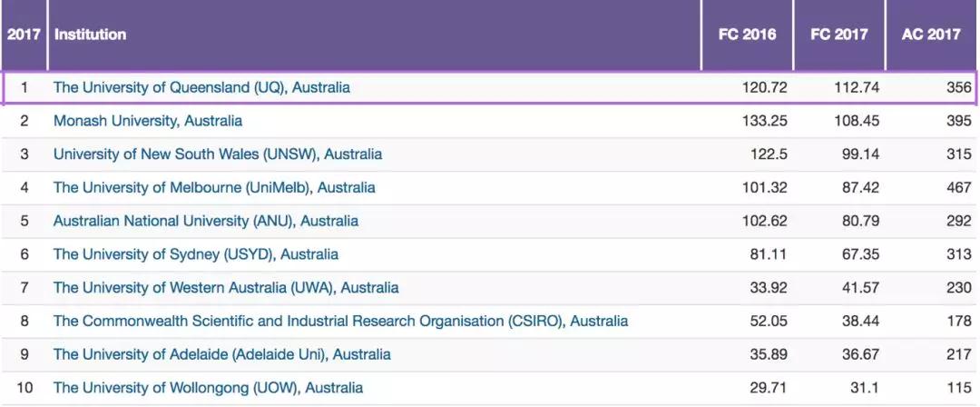
Task: Sort by the AC 2017 column header
Action: pos(931,35)
